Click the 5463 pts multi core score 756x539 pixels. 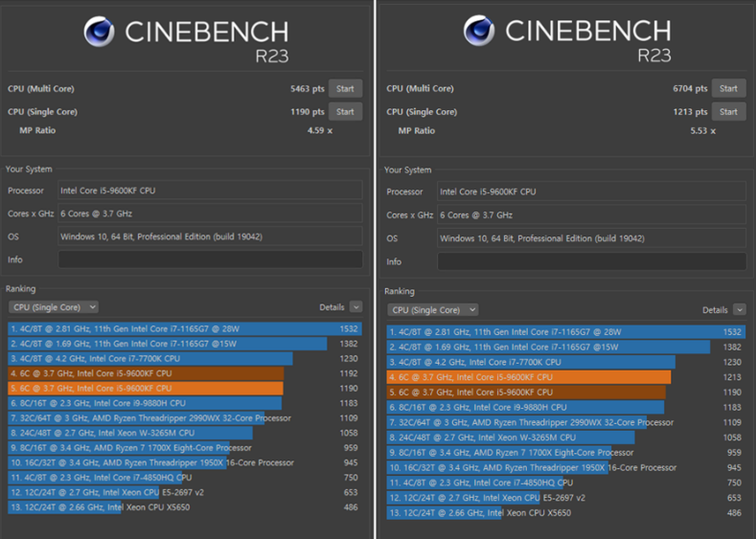click(x=308, y=89)
